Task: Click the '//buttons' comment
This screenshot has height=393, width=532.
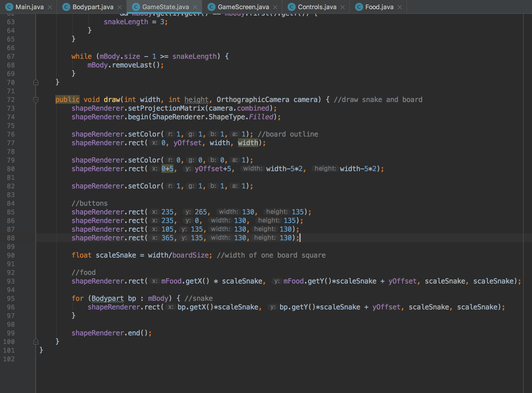Action: point(90,203)
